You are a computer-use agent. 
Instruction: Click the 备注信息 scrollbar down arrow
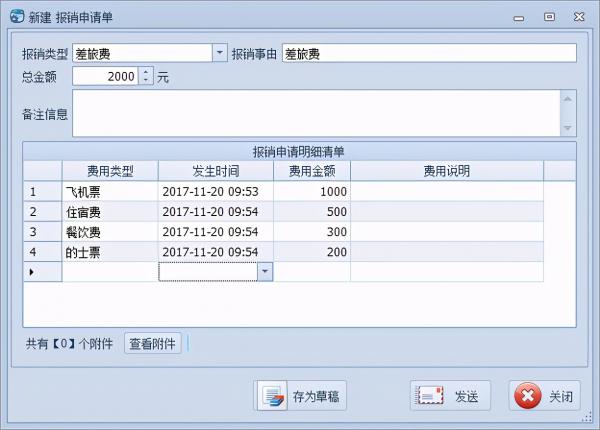(568, 128)
